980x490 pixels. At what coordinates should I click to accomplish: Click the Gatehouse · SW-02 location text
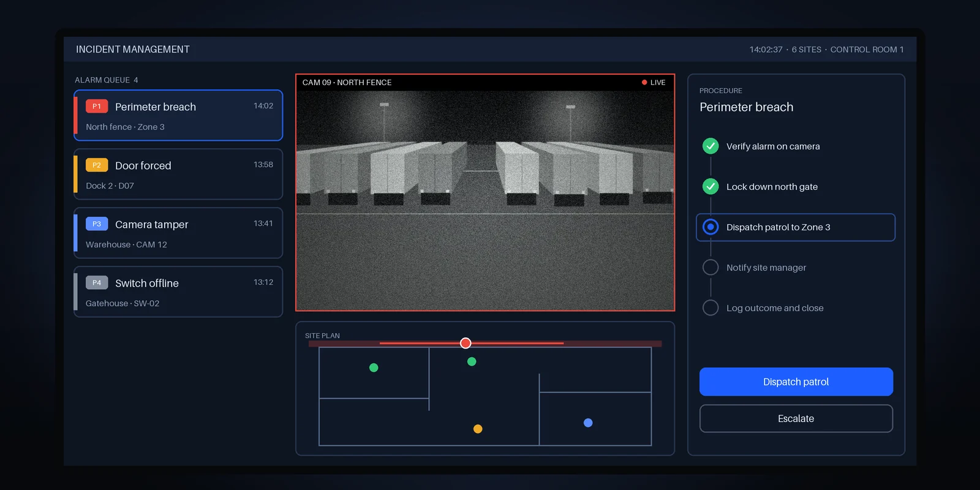123,303
